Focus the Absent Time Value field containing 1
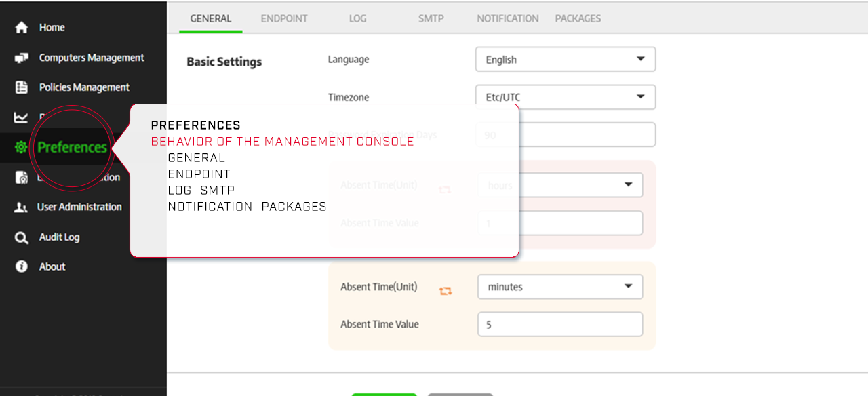The width and height of the screenshot is (868, 396). tap(560, 223)
